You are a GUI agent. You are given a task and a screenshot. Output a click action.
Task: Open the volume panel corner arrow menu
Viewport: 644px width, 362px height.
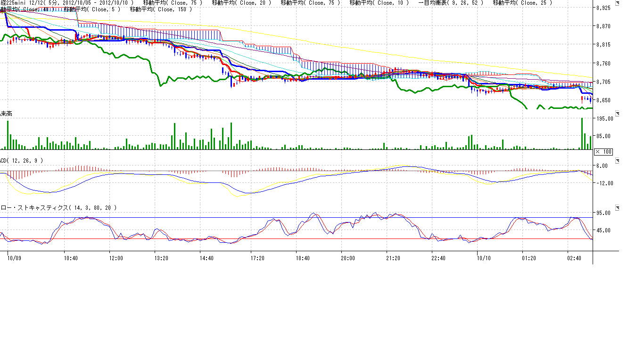point(618,114)
